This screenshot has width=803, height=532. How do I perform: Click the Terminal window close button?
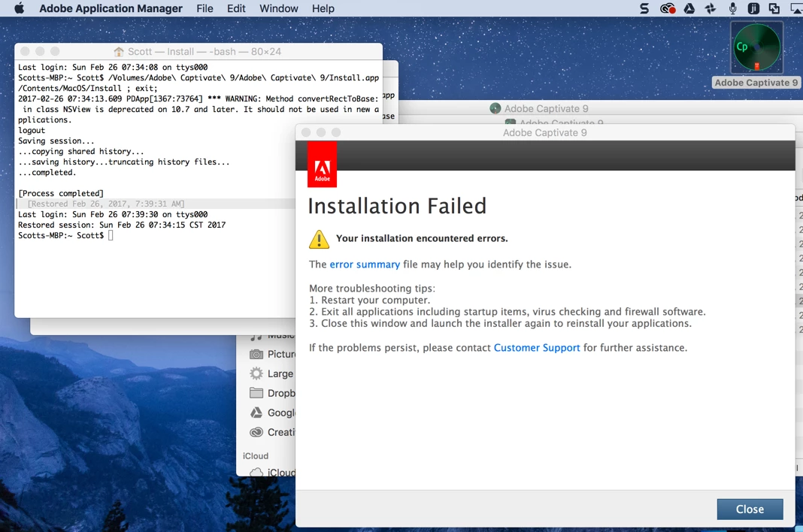[25, 51]
